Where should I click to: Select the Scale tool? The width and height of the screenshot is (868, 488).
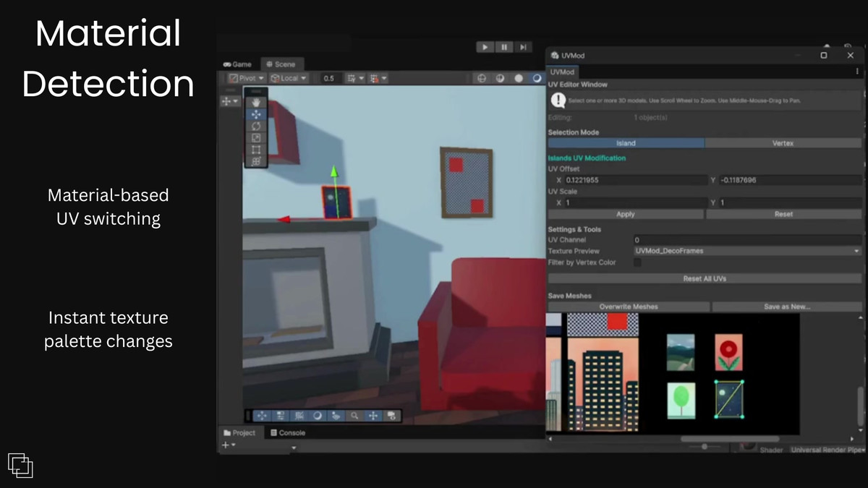pos(255,137)
